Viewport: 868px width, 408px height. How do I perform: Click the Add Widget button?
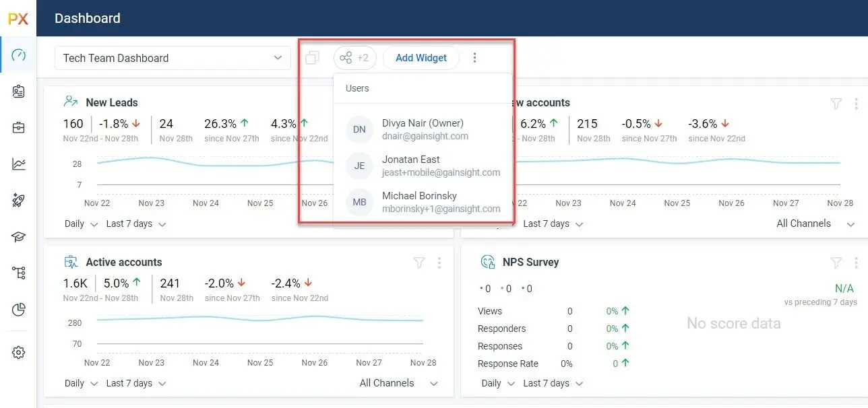[x=421, y=58]
